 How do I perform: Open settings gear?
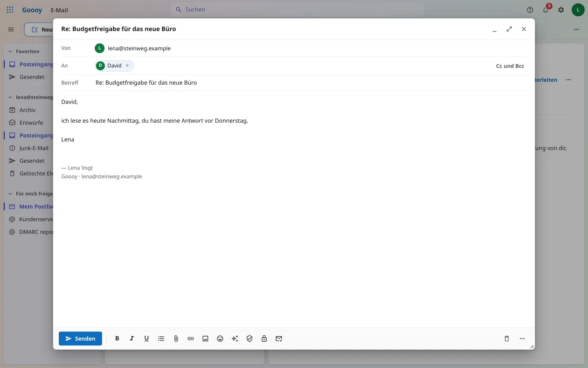561,10
